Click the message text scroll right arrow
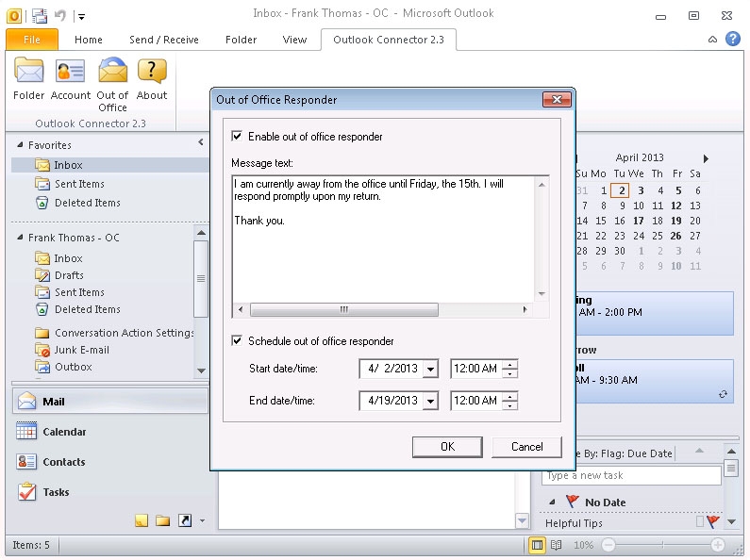 (525, 309)
